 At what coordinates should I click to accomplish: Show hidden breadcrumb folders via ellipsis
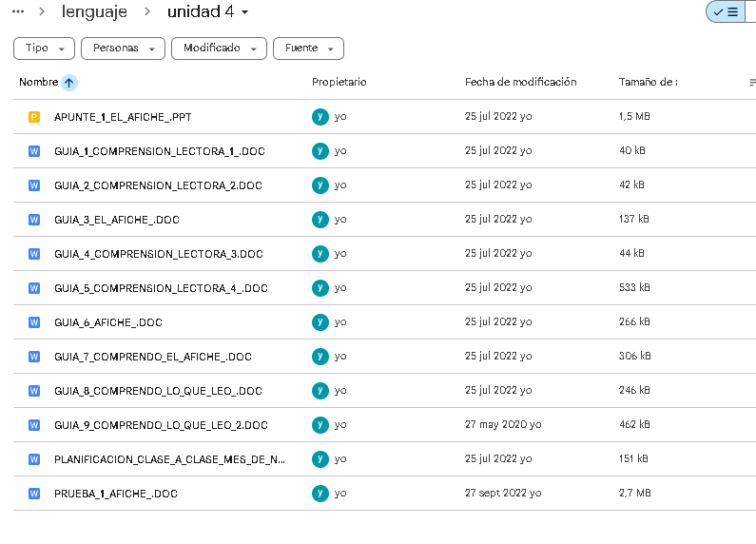(x=18, y=11)
